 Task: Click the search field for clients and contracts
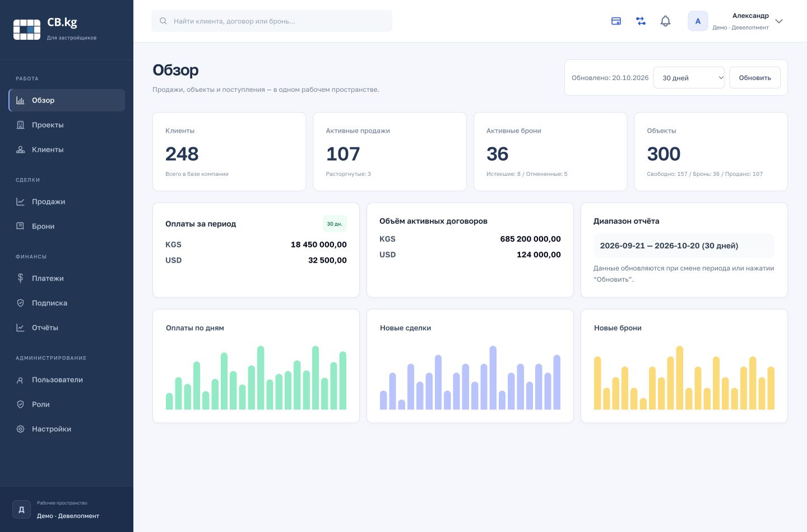tap(272, 21)
